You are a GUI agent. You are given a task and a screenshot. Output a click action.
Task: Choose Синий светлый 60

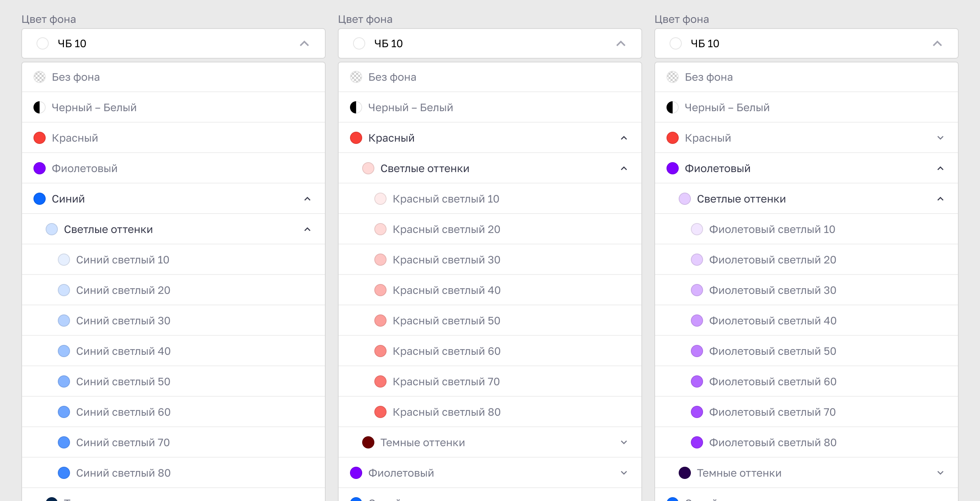pyautogui.click(x=173, y=412)
